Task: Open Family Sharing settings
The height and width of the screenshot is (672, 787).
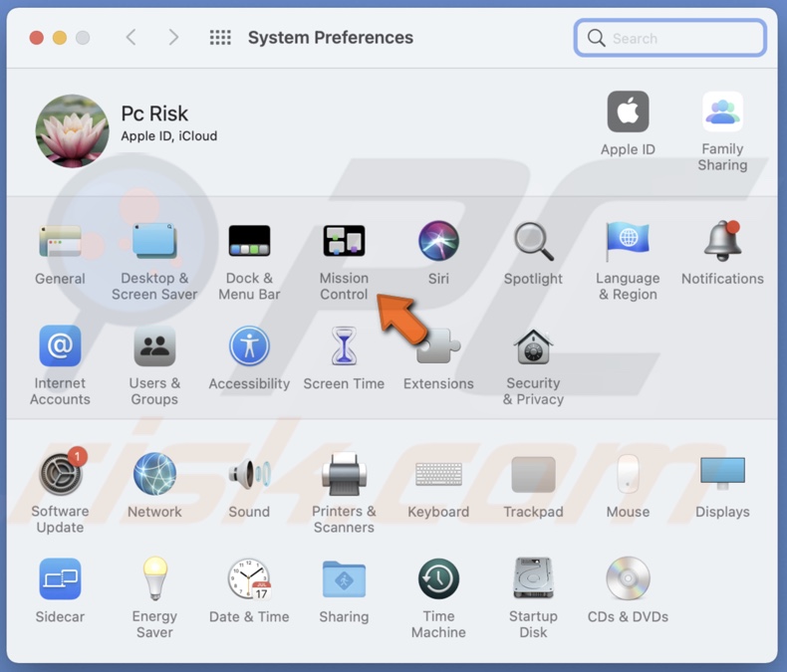Action: (x=722, y=113)
